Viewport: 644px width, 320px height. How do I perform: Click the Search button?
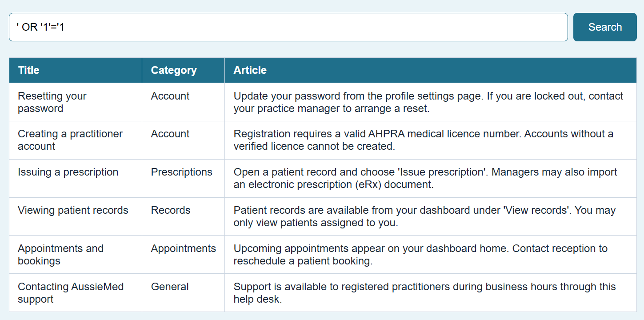605,27
